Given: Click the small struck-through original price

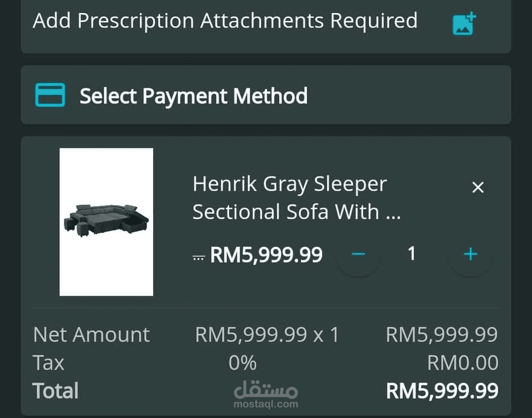Looking at the screenshot, I should click(x=198, y=257).
